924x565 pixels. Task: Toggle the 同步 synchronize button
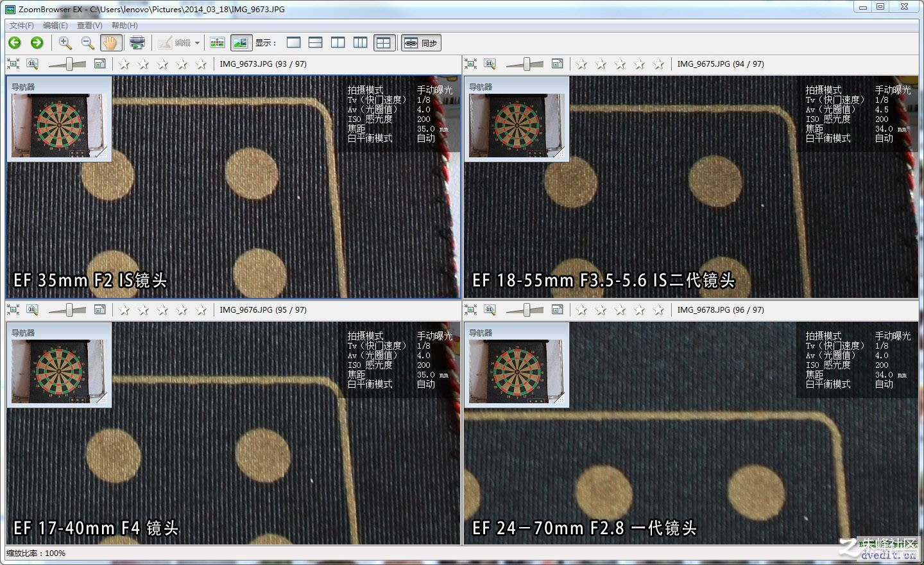(x=422, y=43)
